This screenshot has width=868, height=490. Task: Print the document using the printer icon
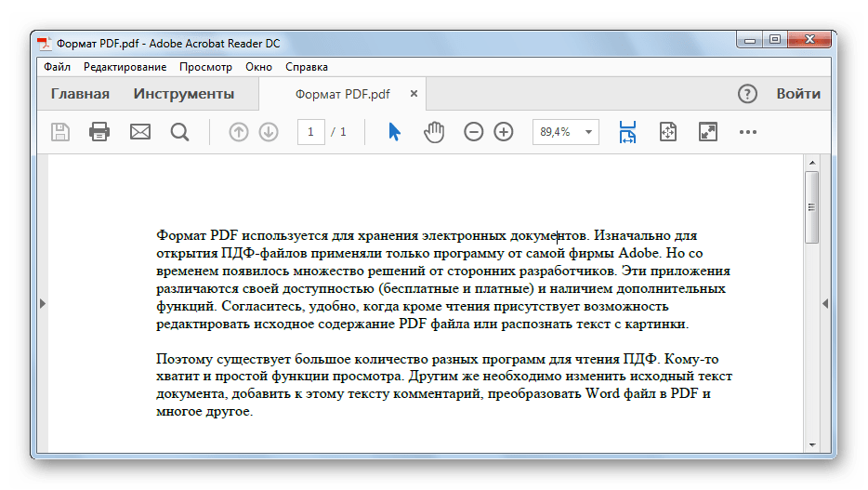tap(99, 132)
